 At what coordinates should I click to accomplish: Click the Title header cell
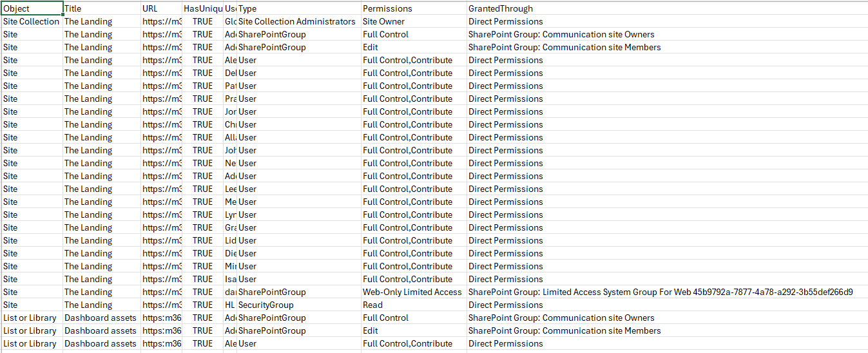(102, 8)
